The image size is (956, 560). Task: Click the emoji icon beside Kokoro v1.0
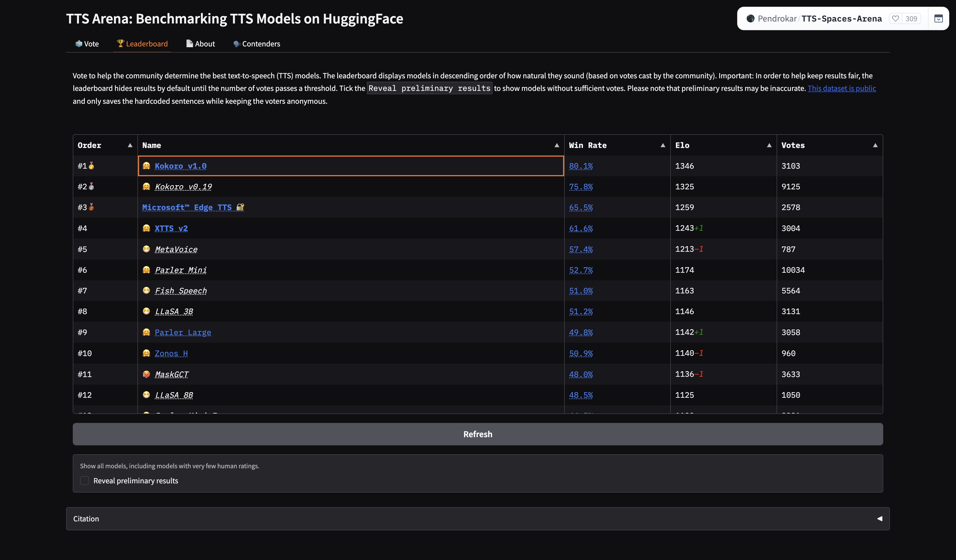146,166
